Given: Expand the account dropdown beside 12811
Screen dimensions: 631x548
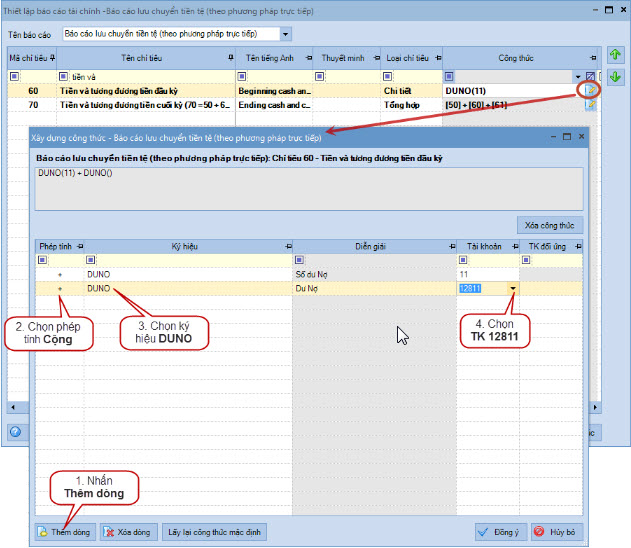Looking at the screenshot, I should pyautogui.click(x=513, y=288).
